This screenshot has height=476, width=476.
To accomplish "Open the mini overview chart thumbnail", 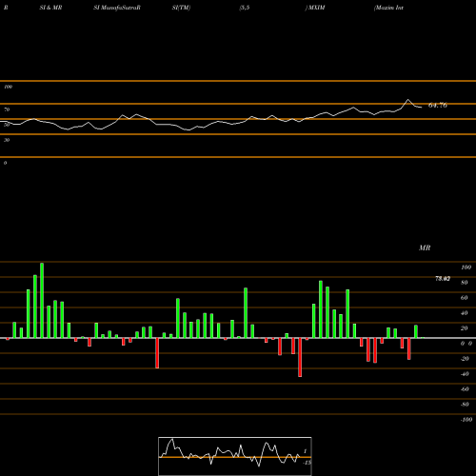I will pos(235,456).
